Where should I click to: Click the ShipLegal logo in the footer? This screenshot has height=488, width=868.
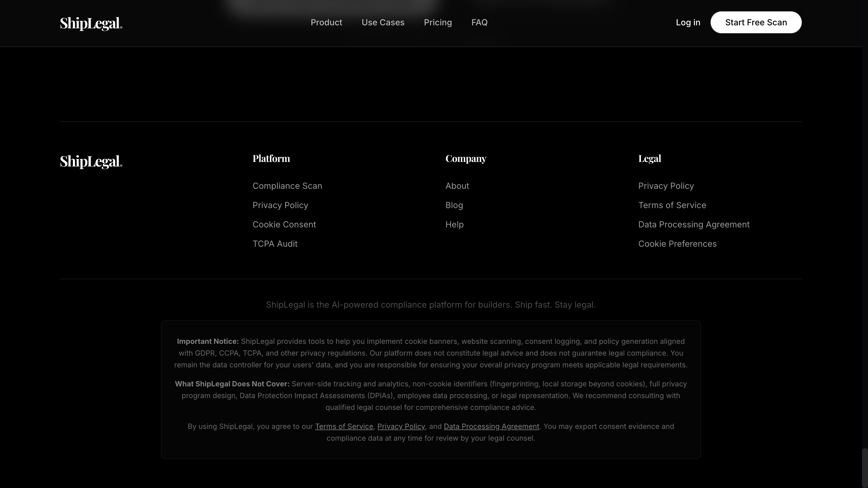click(x=91, y=161)
